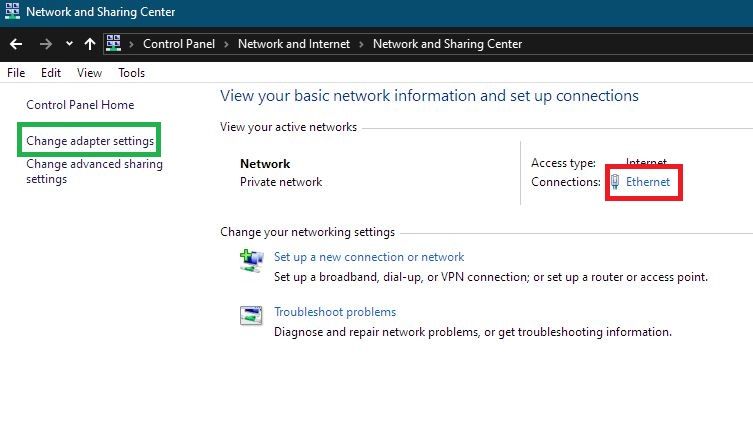Click the Network and Sharing Center title icon
The height and width of the screenshot is (439, 753).
click(12, 11)
